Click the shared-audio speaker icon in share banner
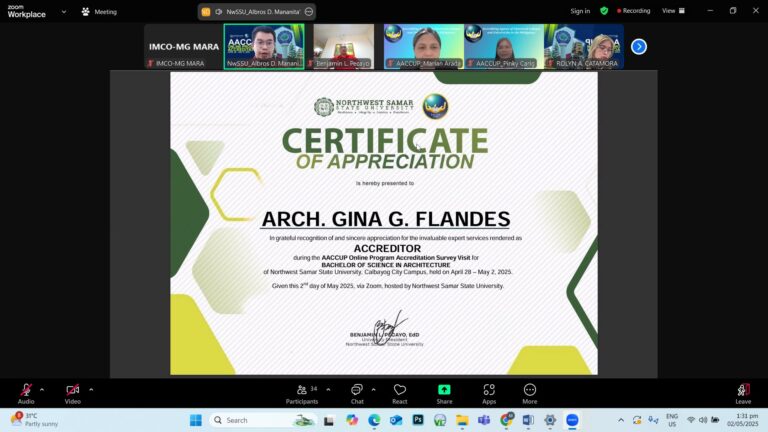This screenshot has height=432, width=768. 219,12
